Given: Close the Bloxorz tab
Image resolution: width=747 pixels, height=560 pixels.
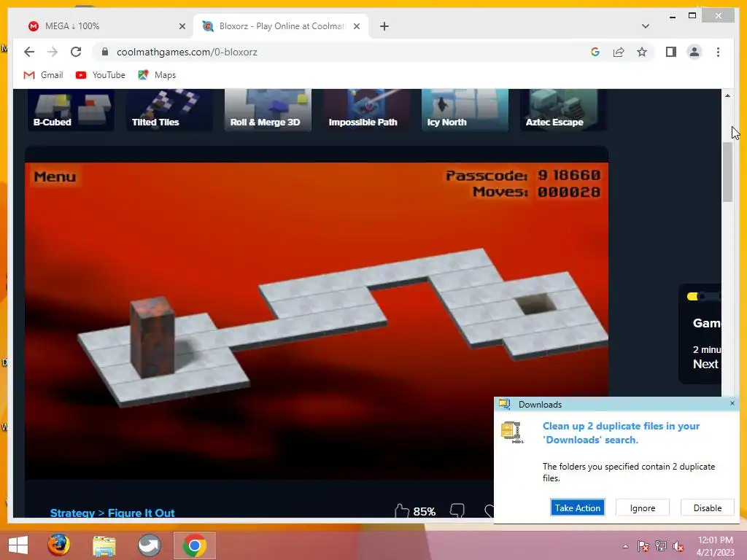Looking at the screenshot, I should 356,26.
